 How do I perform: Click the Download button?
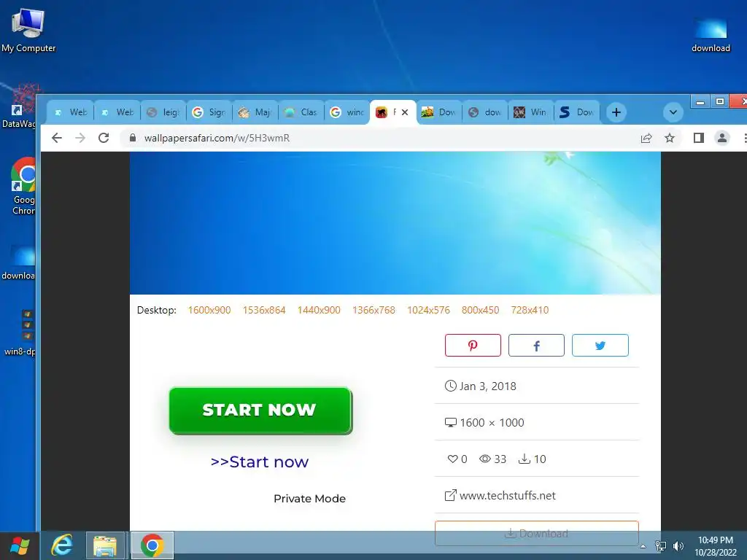click(536, 533)
